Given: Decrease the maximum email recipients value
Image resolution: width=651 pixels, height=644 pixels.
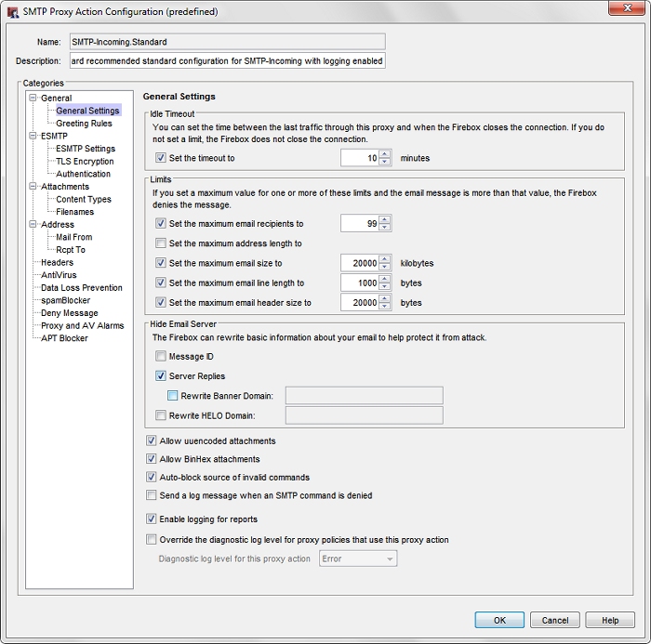Looking at the screenshot, I should click(x=385, y=228).
